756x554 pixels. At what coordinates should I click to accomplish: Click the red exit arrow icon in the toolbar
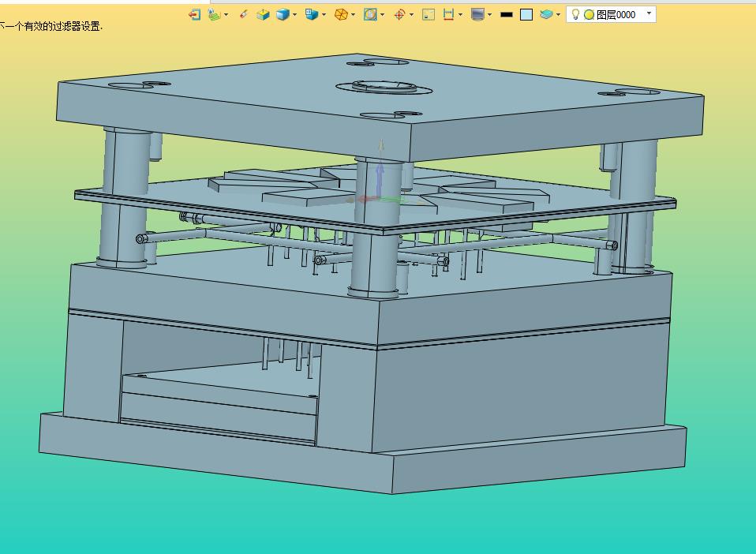(194, 14)
